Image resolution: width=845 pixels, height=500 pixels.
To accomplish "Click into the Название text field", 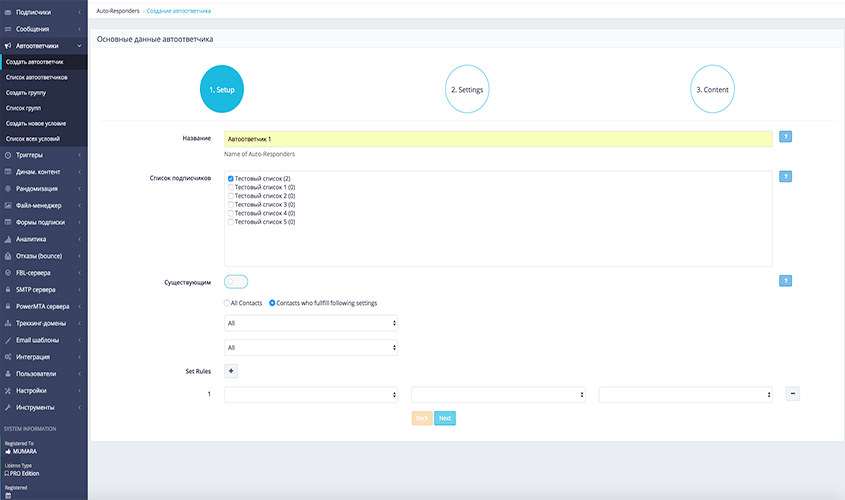I will pos(497,139).
